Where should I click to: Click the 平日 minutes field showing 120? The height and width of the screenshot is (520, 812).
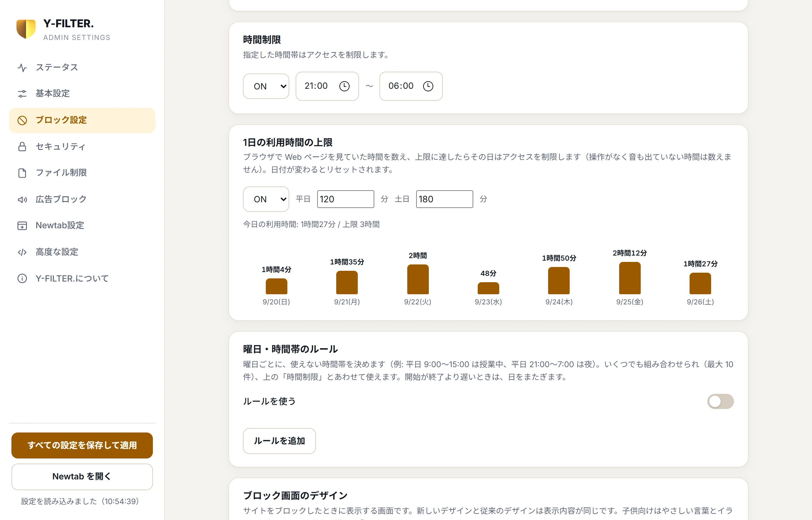345,199
